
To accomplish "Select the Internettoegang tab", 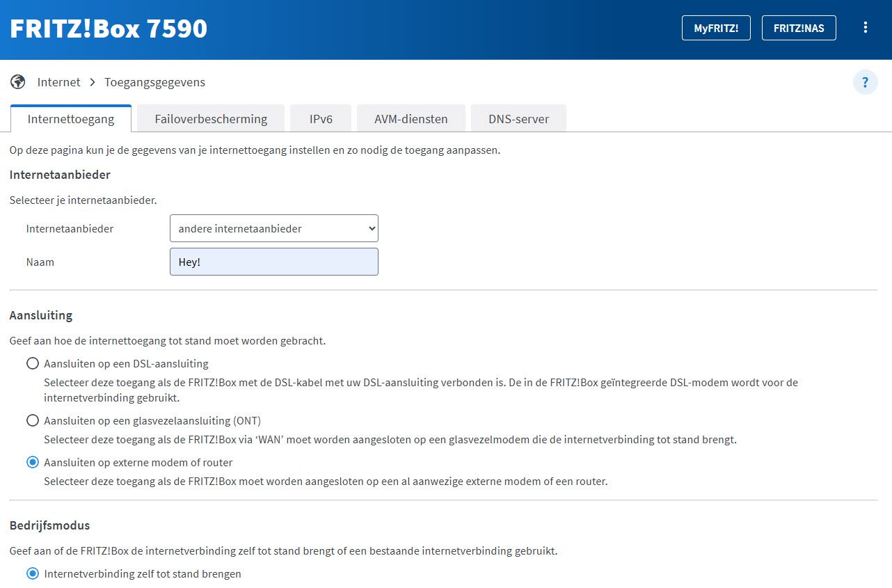I will click(x=71, y=119).
